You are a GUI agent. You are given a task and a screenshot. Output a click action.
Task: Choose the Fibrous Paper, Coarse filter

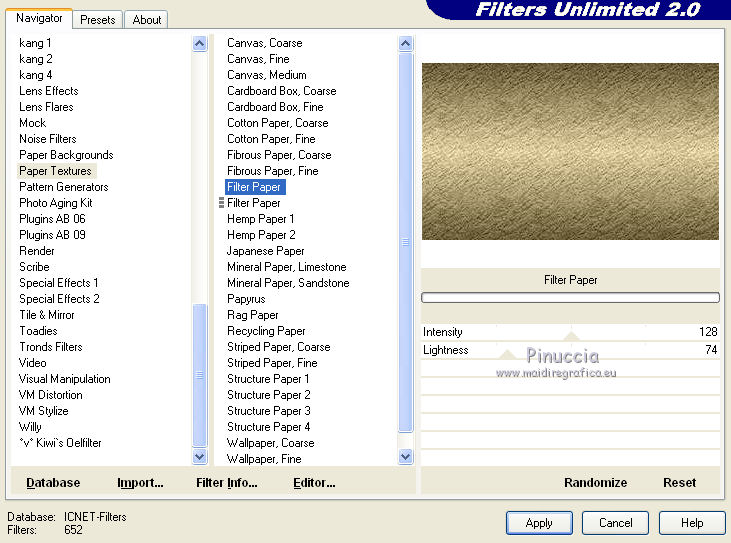click(279, 155)
